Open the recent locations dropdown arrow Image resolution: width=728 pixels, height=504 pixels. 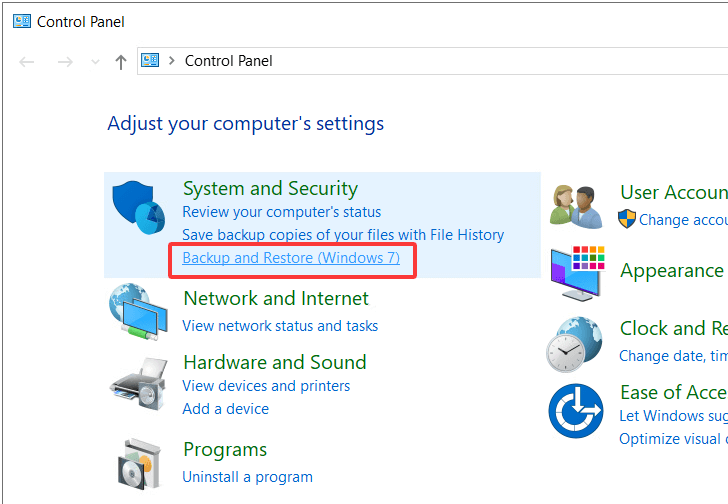tap(95, 61)
